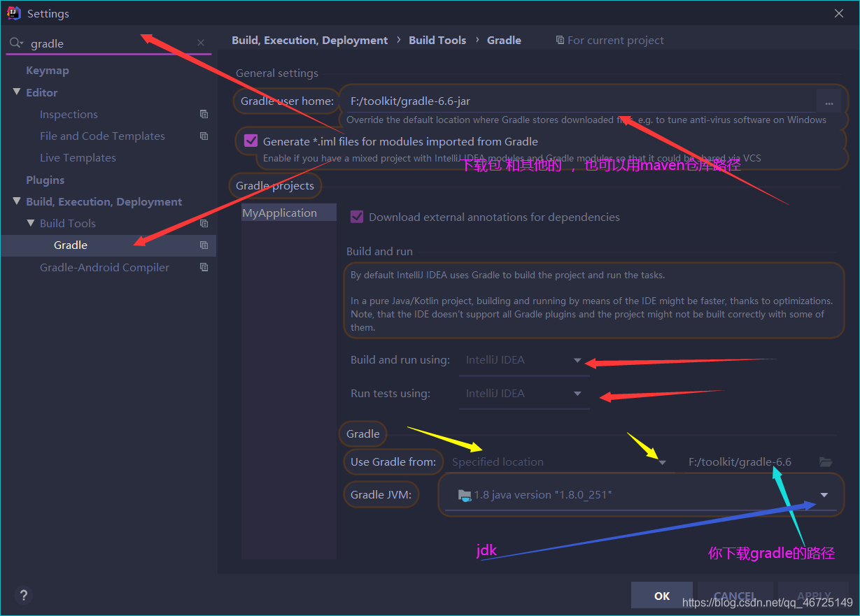Click the Apply button
Screen dimensions: 860x616
[815, 596]
